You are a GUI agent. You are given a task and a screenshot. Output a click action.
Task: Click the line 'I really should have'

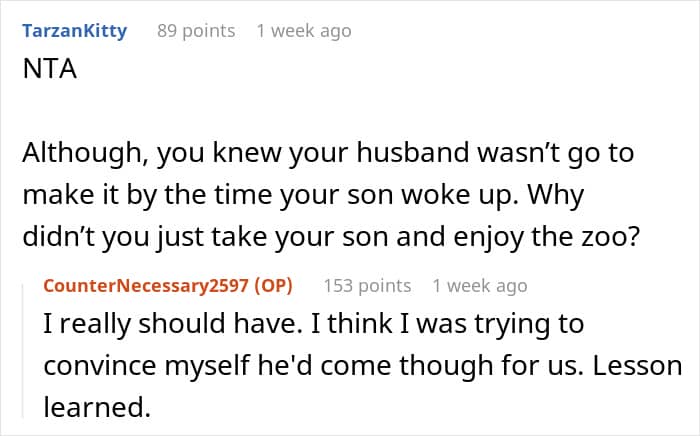(313, 324)
